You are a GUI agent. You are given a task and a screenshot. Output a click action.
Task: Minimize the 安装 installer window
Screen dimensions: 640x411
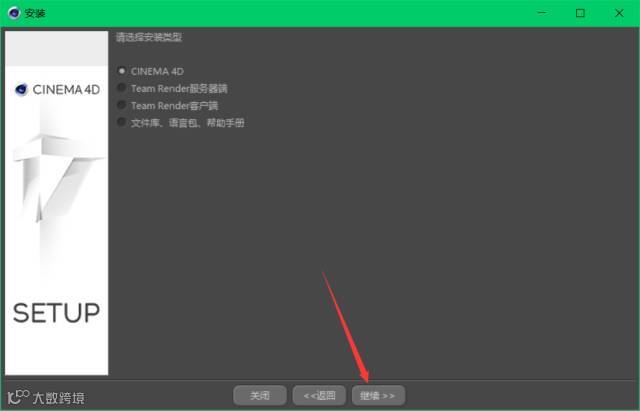pos(542,13)
